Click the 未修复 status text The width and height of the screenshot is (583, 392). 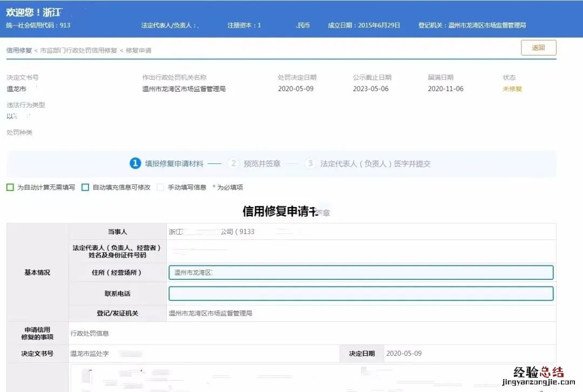(x=512, y=89)
